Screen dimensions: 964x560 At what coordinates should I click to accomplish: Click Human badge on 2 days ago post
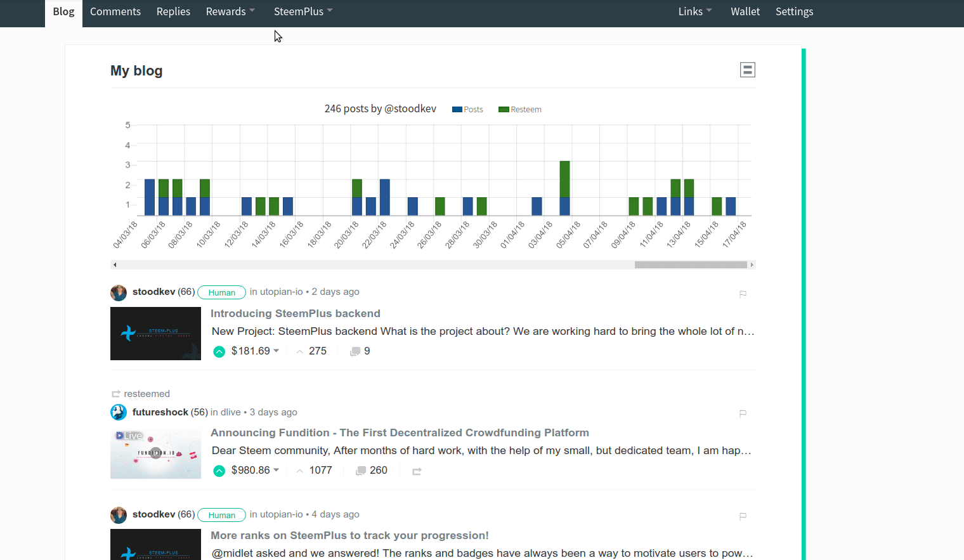point(222,292)
